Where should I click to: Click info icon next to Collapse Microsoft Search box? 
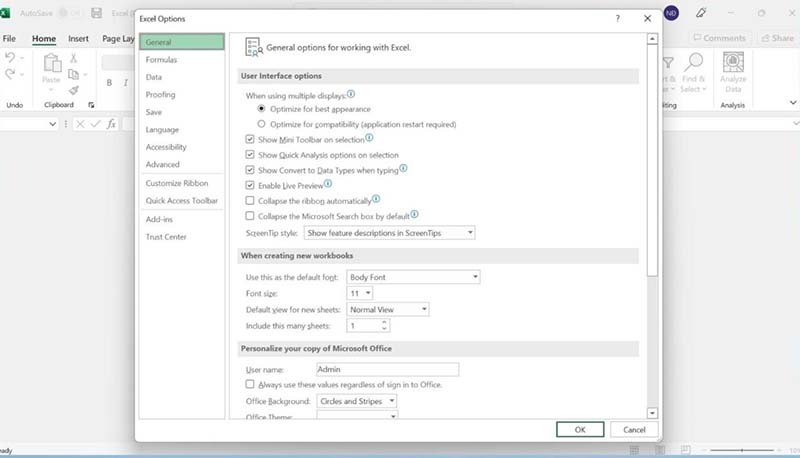[x=414, y=214]
